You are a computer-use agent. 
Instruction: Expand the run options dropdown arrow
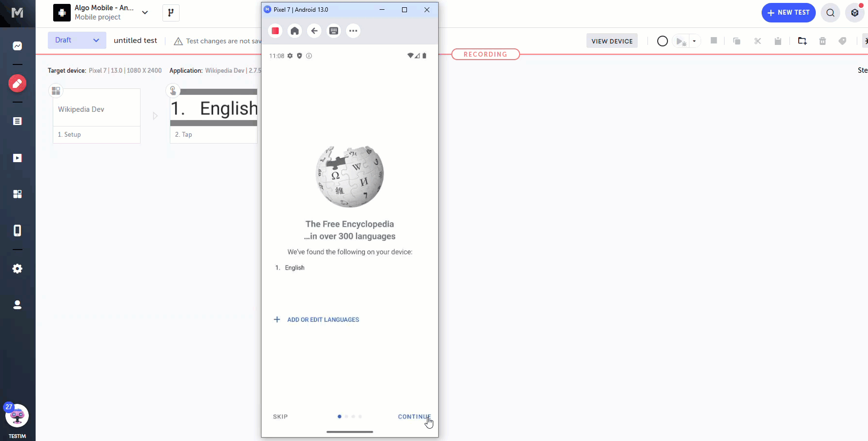pos(694,41)
